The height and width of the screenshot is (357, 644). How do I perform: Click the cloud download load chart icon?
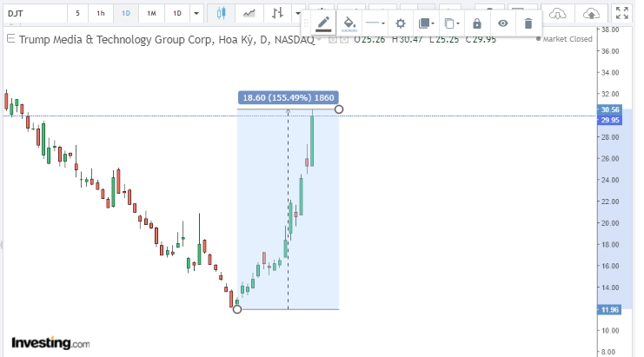[559, 14]
